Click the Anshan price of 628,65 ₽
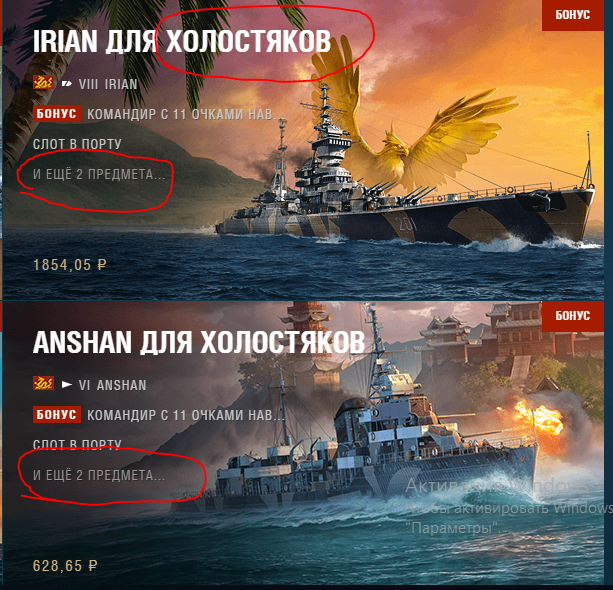 [65, 566]
